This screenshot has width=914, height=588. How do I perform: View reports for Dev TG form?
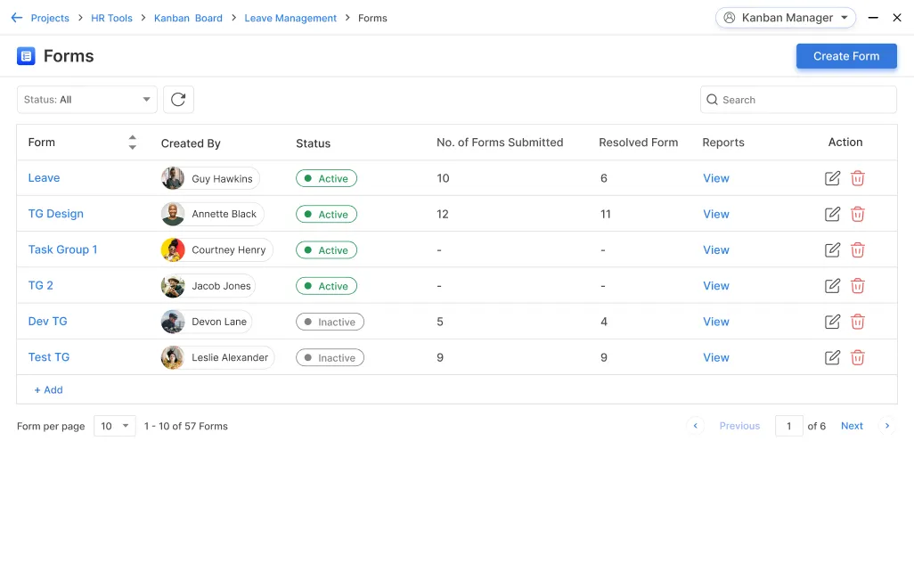click(715, 322)
